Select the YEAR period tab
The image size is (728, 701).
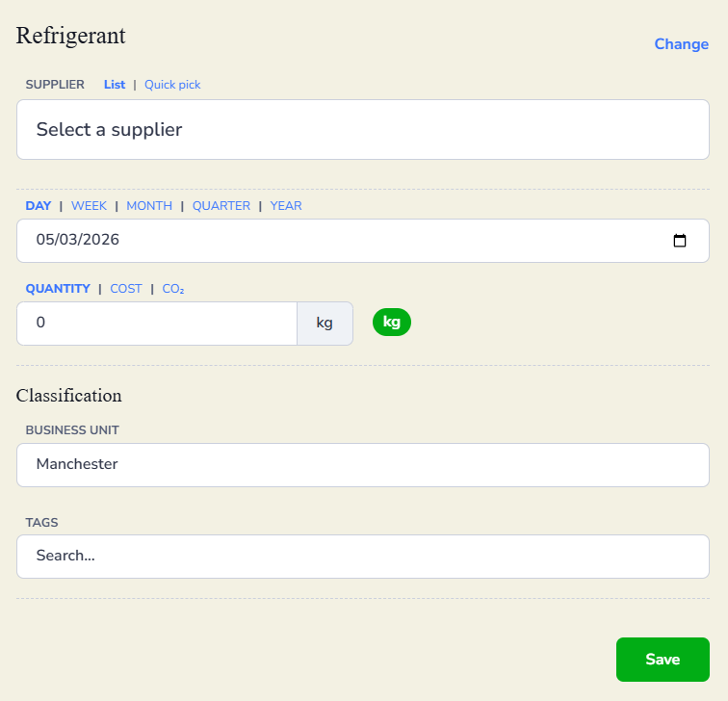pos(286,206)
